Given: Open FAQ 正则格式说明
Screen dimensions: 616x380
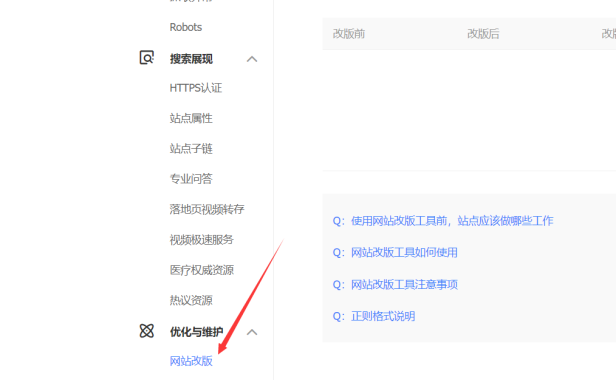Looking at the screenshot, I should tap(383, 316).
